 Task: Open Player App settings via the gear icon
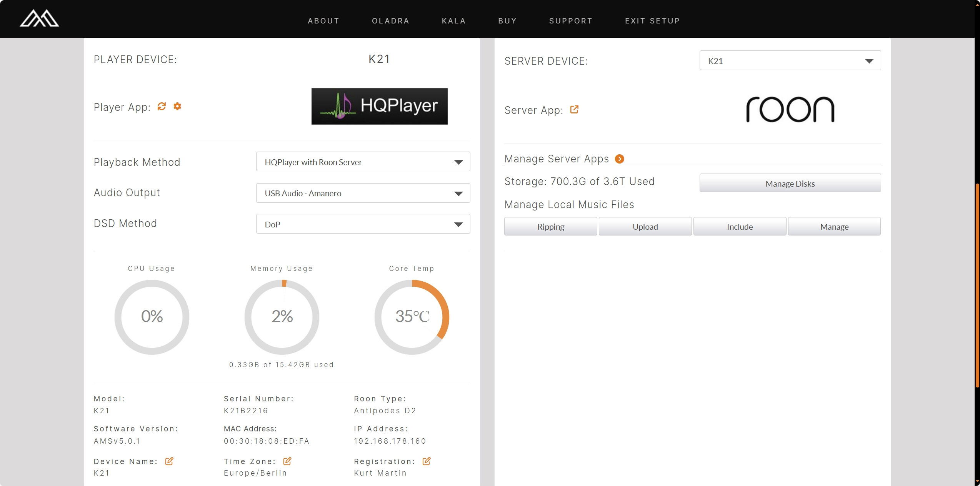pyautogui.click(x=177, y=106)
